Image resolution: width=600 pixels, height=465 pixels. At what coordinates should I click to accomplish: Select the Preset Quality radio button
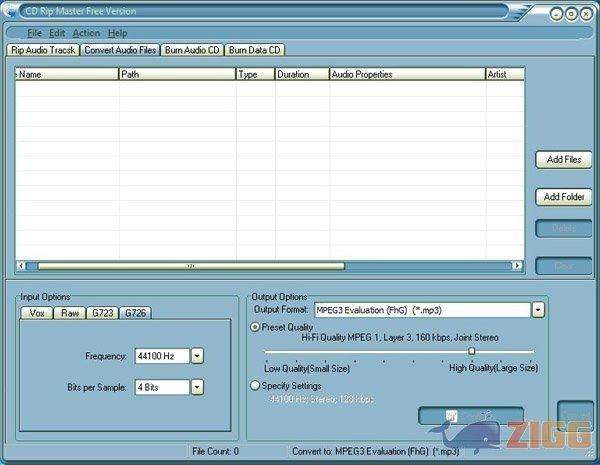255,327
